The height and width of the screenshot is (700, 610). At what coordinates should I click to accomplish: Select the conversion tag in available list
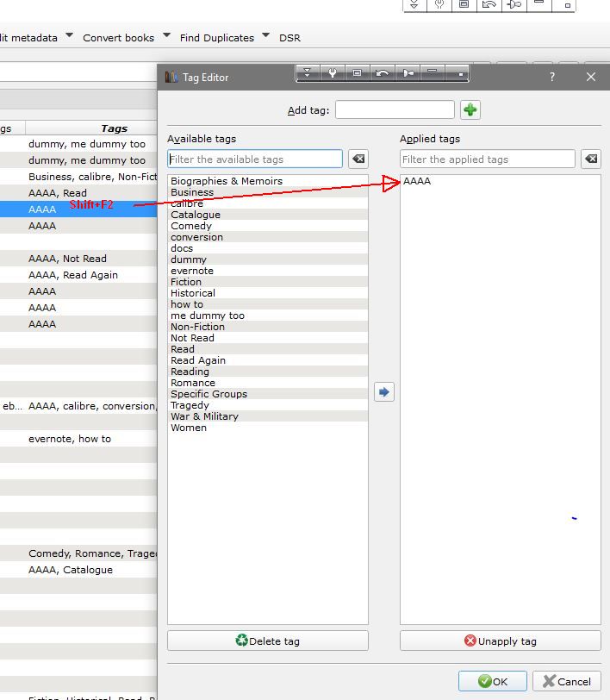(268, 237)
